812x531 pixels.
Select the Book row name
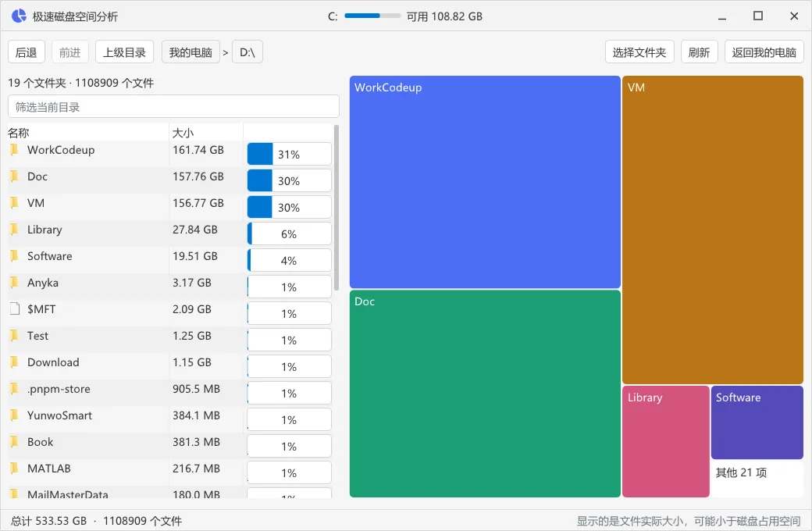click(x=41, y=442)
